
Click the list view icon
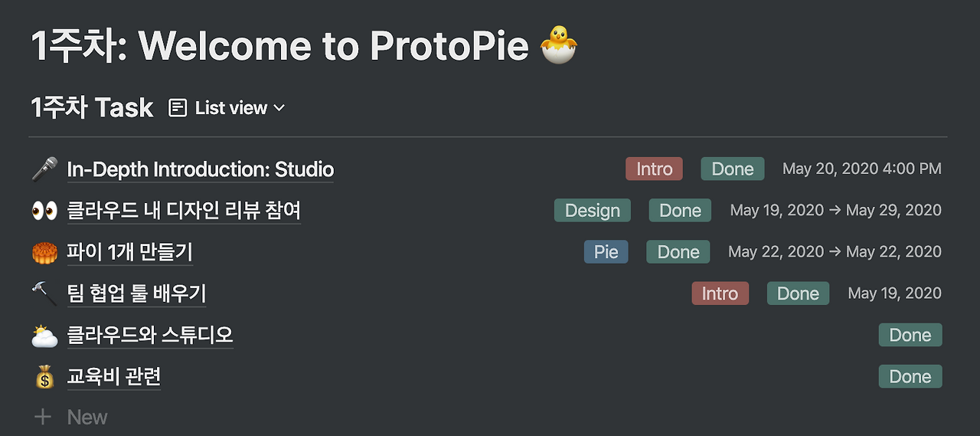(x=178, y=108)
